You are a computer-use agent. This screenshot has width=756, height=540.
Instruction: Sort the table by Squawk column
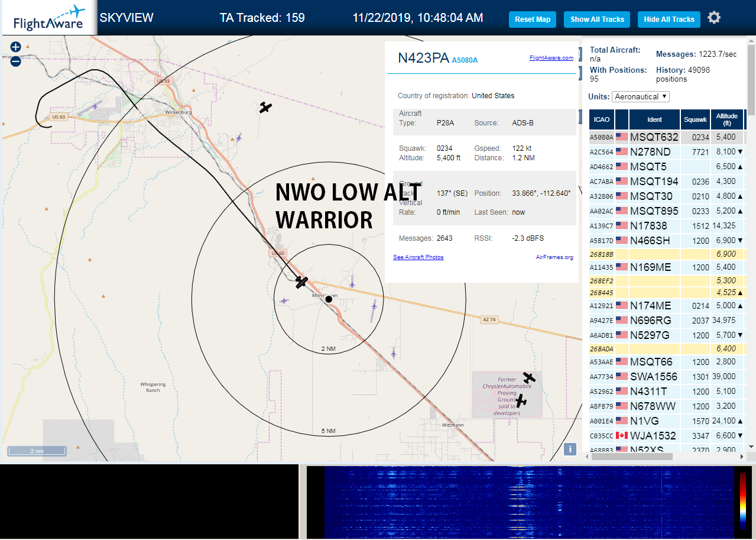coord(695,119)
